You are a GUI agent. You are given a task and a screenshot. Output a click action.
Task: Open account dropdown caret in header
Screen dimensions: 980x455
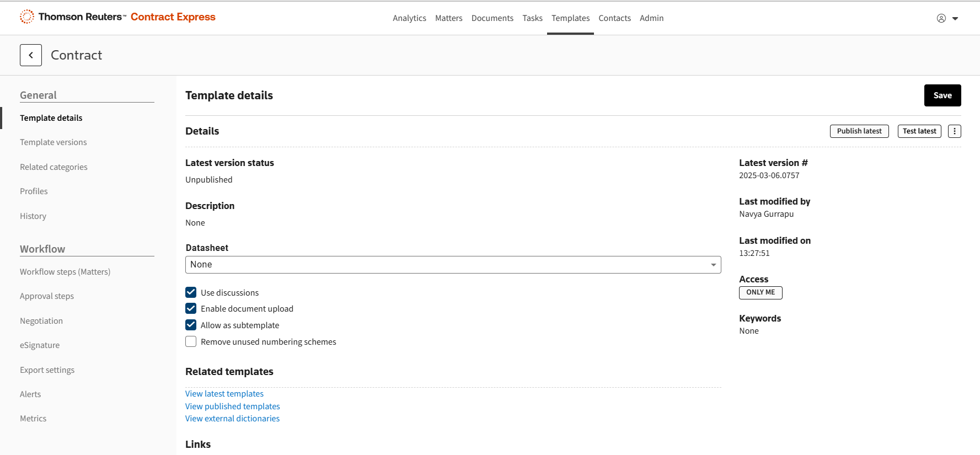pyautogui.click(x=955, y=19)
